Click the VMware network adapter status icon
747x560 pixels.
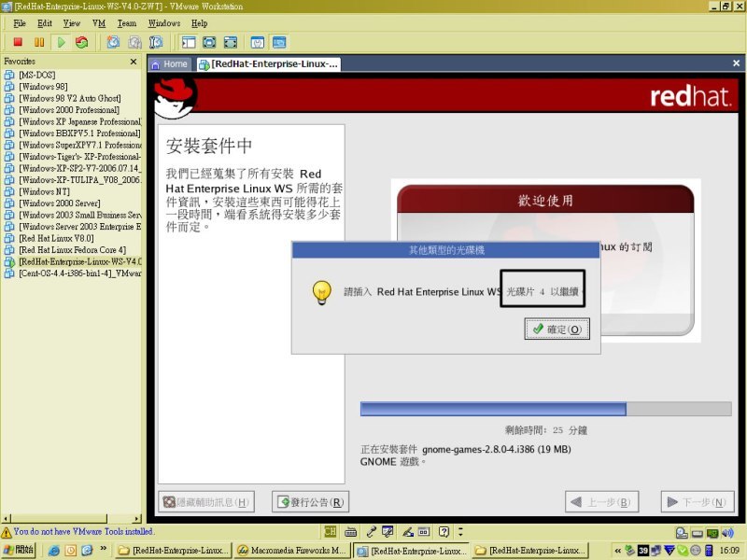pos(712,533)
